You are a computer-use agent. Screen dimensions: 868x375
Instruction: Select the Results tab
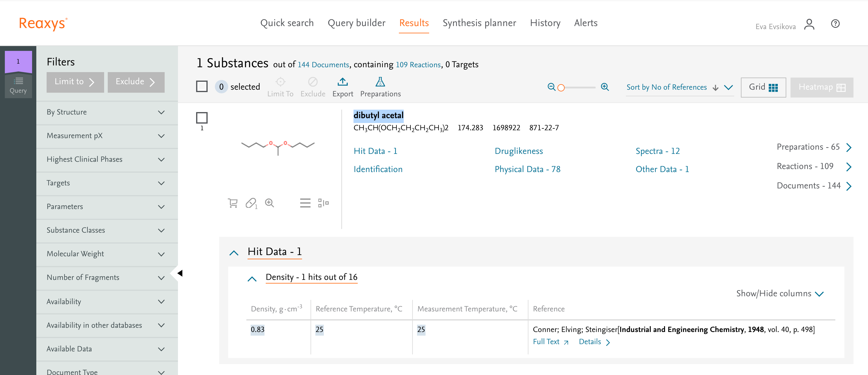[x=414, y=23]
